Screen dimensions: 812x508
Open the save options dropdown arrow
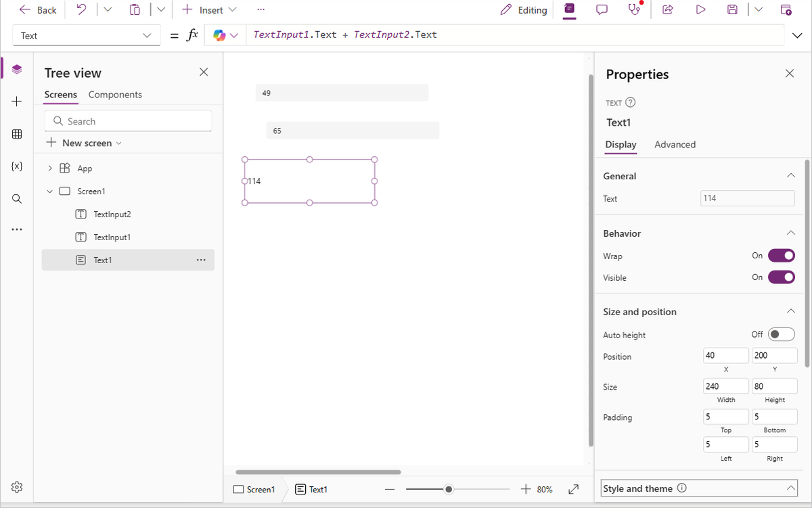pos(758,10)
